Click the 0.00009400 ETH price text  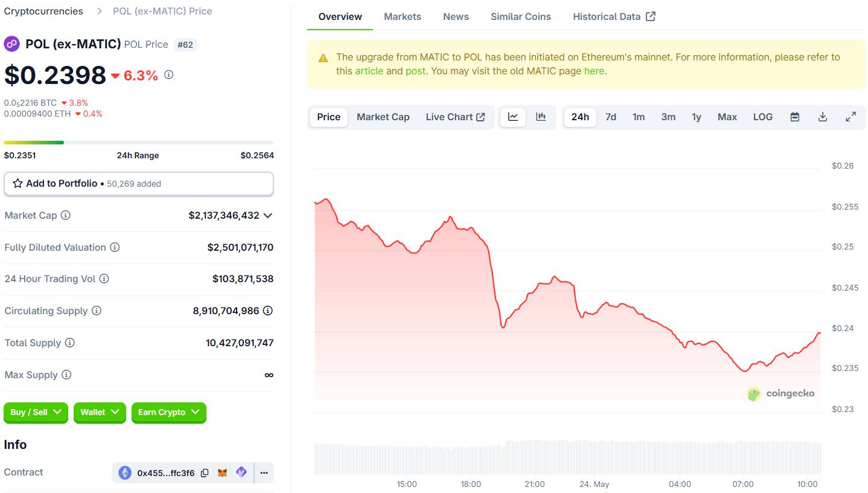click(x=37, y=114)
